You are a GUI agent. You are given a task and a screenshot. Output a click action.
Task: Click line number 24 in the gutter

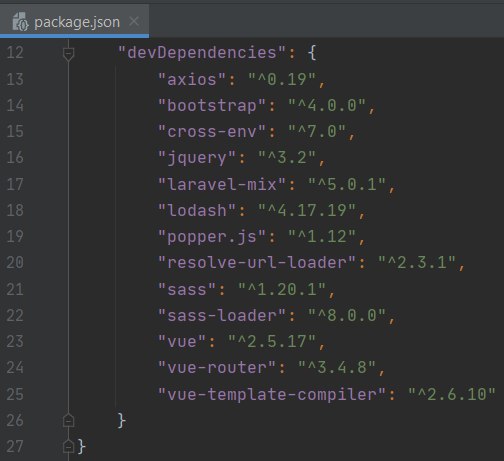pos(15,368)
